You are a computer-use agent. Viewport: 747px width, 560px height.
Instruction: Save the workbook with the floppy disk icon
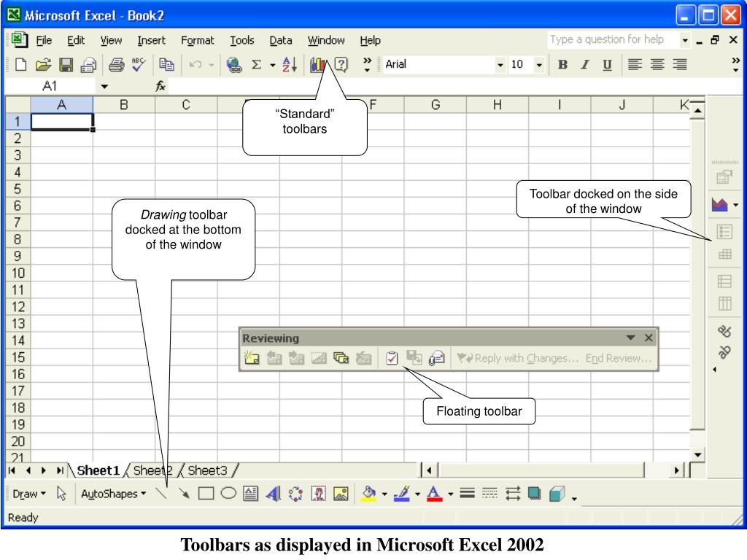point(66,64)
